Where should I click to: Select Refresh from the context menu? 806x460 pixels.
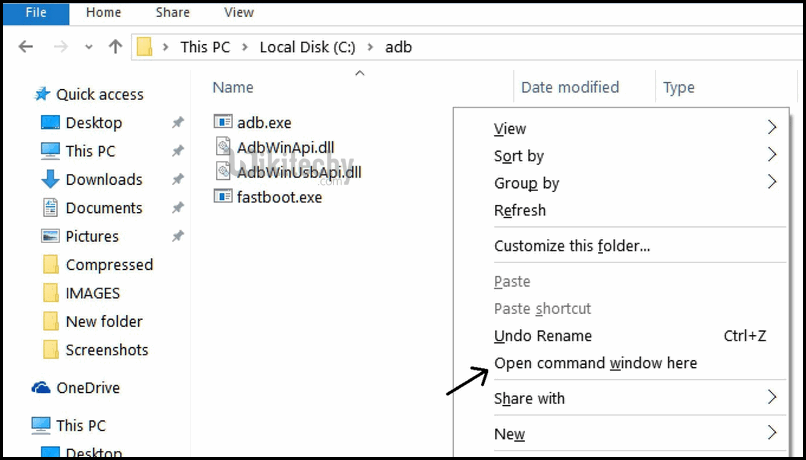pyautogui.click(x=520, y=211)
